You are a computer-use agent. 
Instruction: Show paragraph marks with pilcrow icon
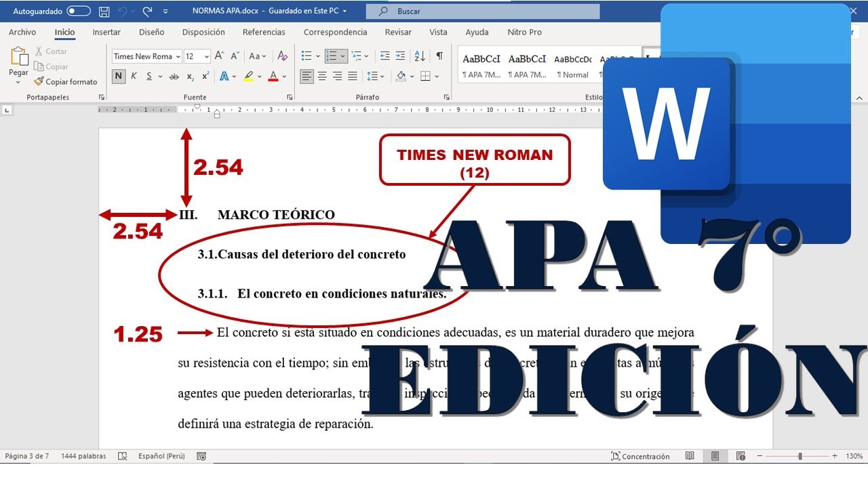pos(439,56)
